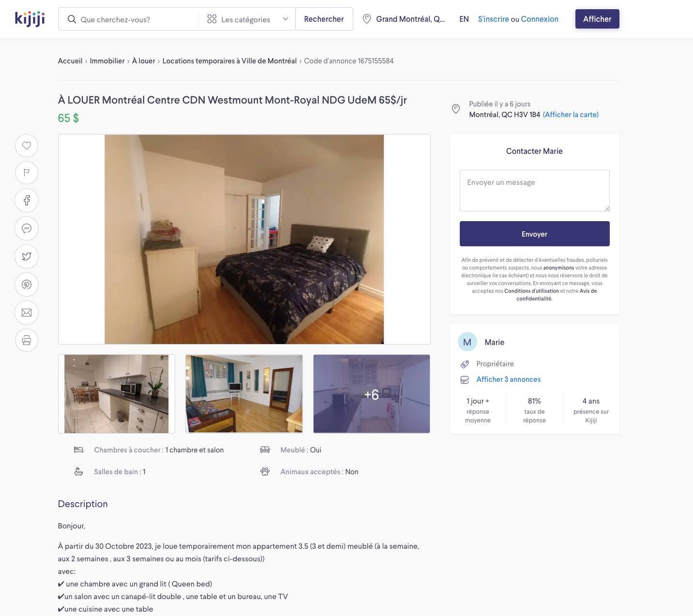Share listing by email envelope icon
The image size is (693, 616).
pyautogui.click(x=27, y=313)
